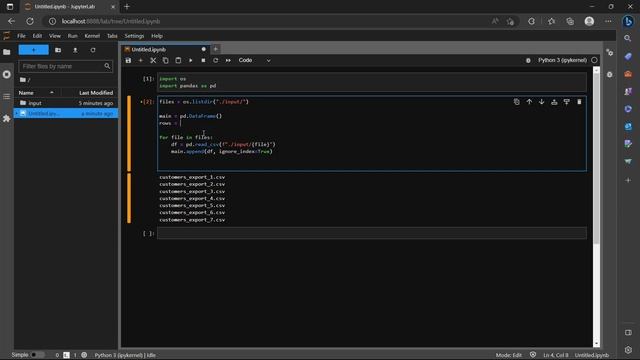This screenshot has width=640, height=360.
Task: Save the notebook with the floppy disk icon
Action: click(x=129, y=60)
